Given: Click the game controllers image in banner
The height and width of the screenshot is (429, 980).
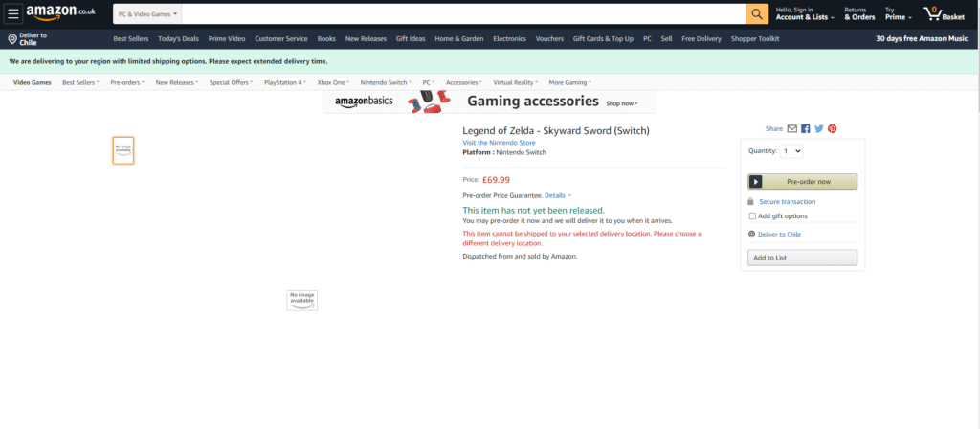Looking at the screenshot, I should click(428, 102).
